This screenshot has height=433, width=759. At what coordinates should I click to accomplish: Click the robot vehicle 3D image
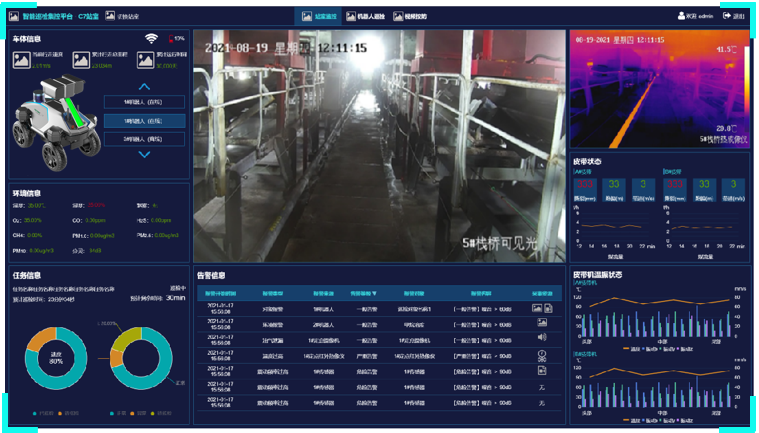click(56, 123)
